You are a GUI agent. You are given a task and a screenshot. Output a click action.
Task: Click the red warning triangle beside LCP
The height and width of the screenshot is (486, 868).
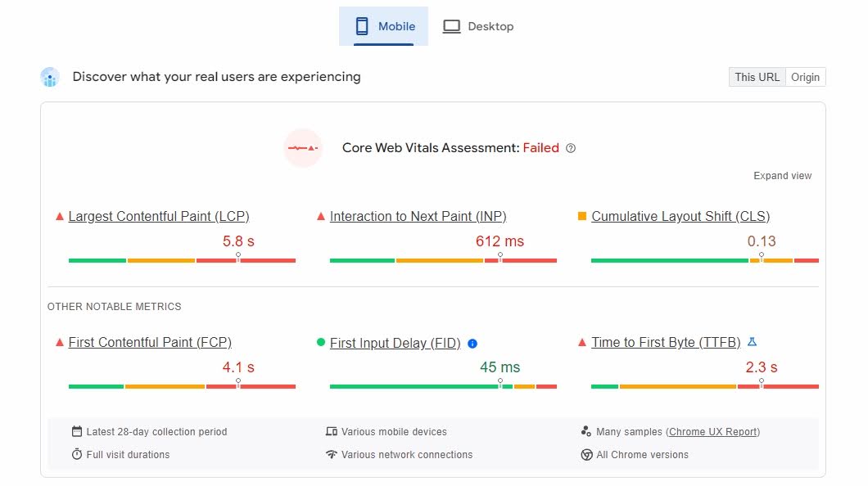tap(59, 216)
